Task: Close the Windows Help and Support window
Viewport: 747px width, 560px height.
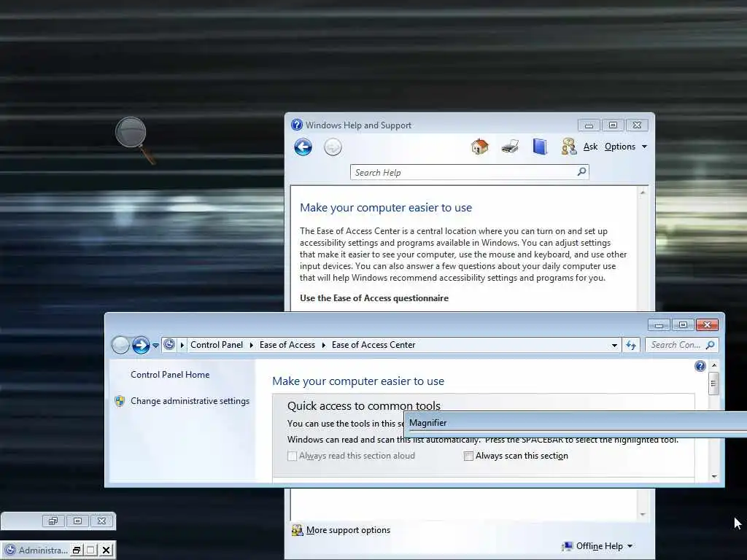Action: [637, 125]
